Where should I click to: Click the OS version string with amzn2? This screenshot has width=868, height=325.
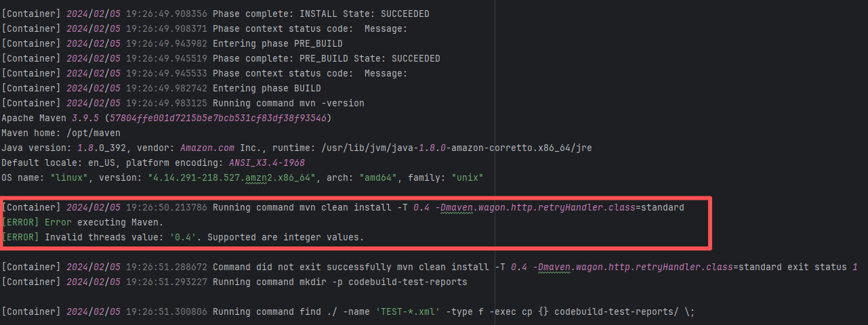click(x=232, y=177)
